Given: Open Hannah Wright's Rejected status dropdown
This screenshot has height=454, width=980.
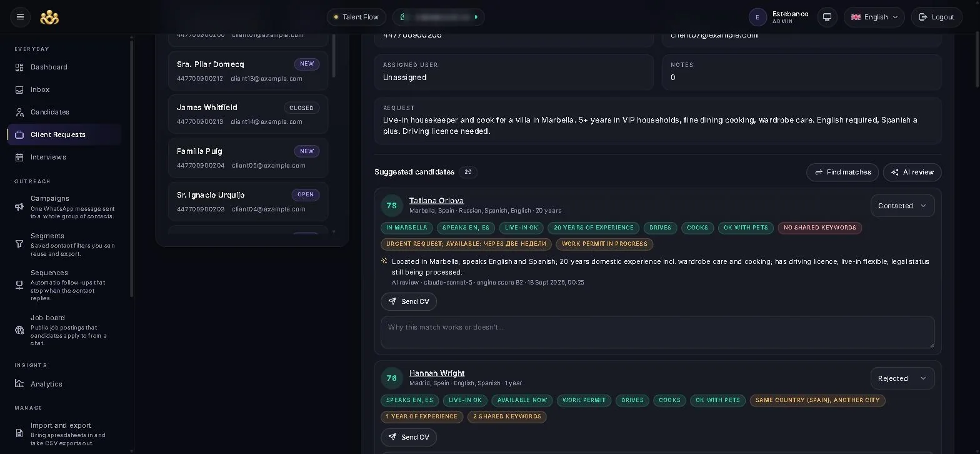Looking at the screenshot, I should click(x=902, y=378).
